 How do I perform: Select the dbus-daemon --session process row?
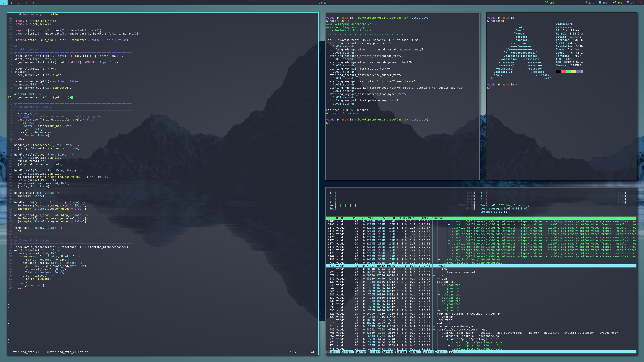(481, 333)
